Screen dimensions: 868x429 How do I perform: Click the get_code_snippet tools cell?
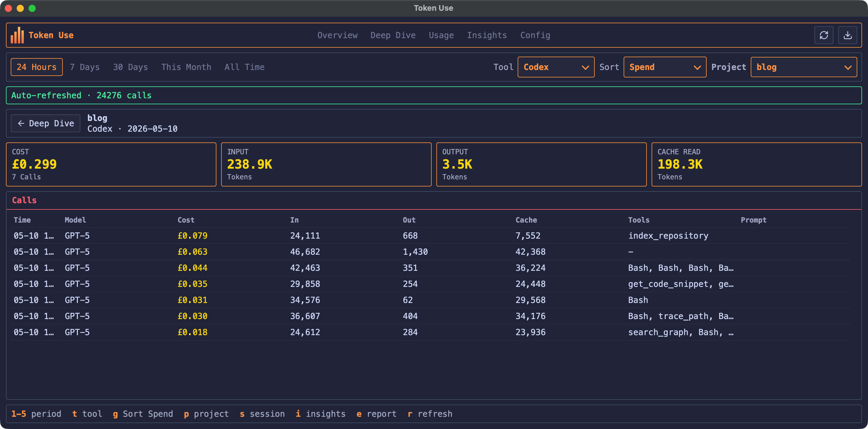click(681, 284)
